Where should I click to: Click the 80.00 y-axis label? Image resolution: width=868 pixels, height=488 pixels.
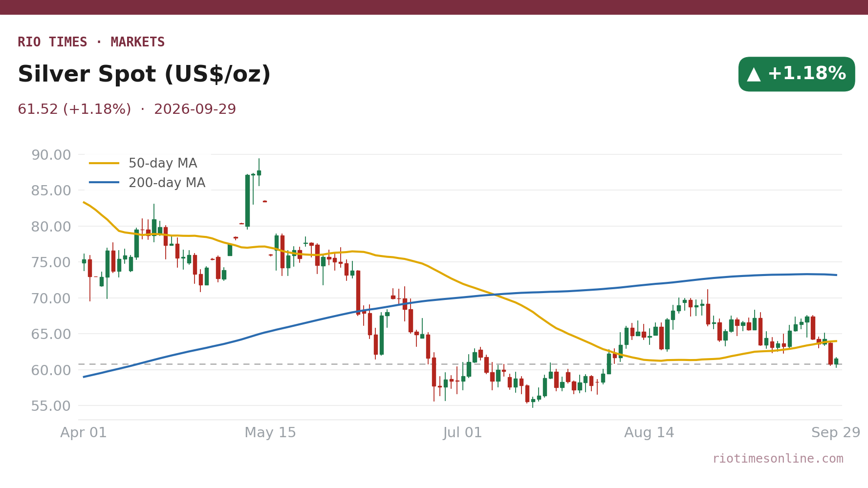point(51,227)
